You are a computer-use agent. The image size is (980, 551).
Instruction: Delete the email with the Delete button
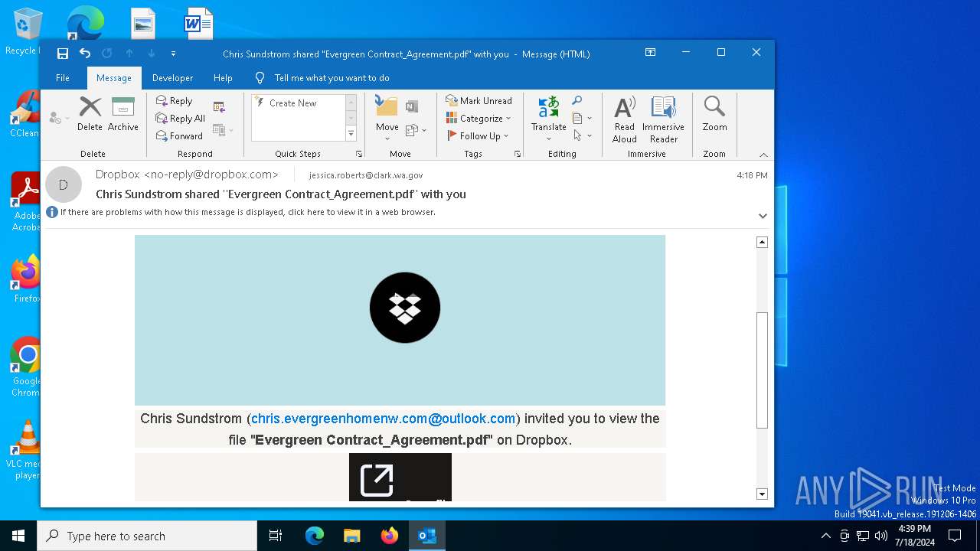90,115
